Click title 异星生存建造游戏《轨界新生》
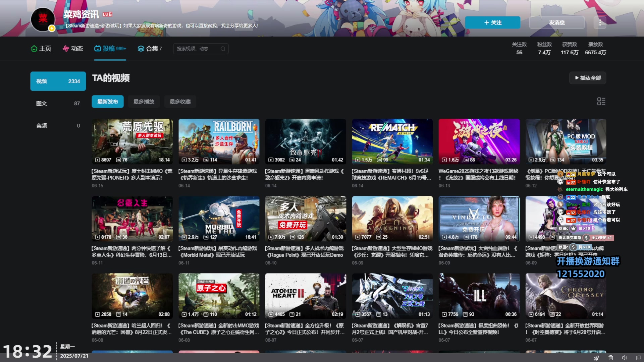The height and width of the screenshot is (362, 644). tap(218, 174)
